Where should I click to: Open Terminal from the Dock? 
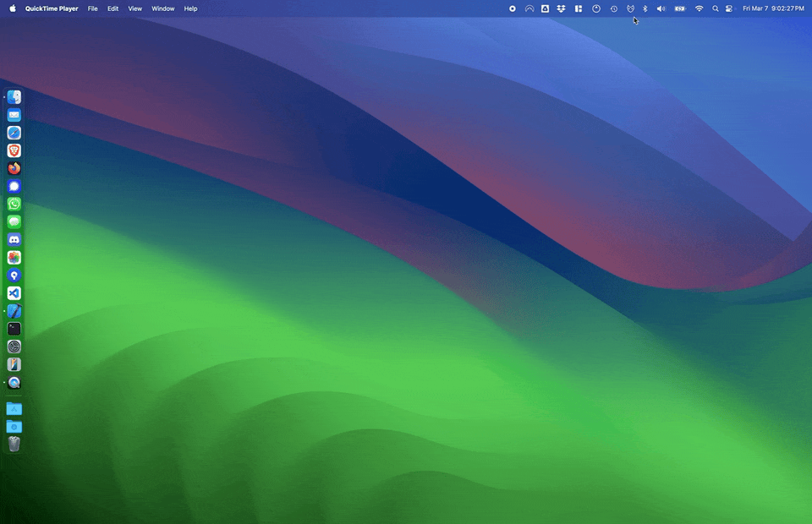(x=14, y=329)
